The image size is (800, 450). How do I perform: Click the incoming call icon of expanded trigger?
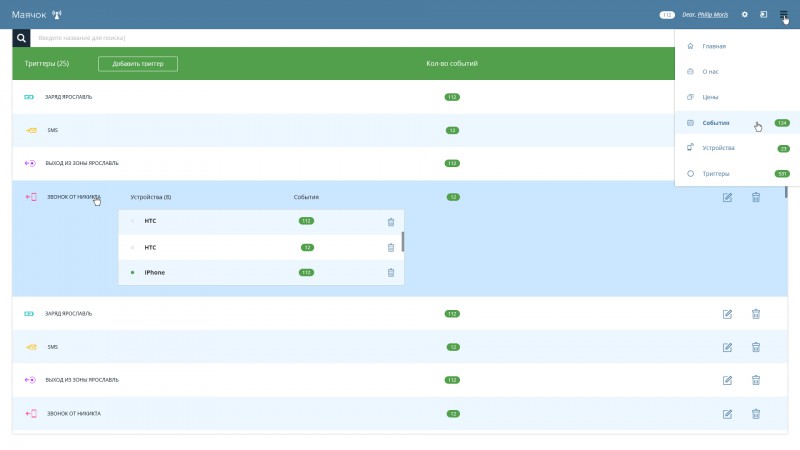pos(31,197)
